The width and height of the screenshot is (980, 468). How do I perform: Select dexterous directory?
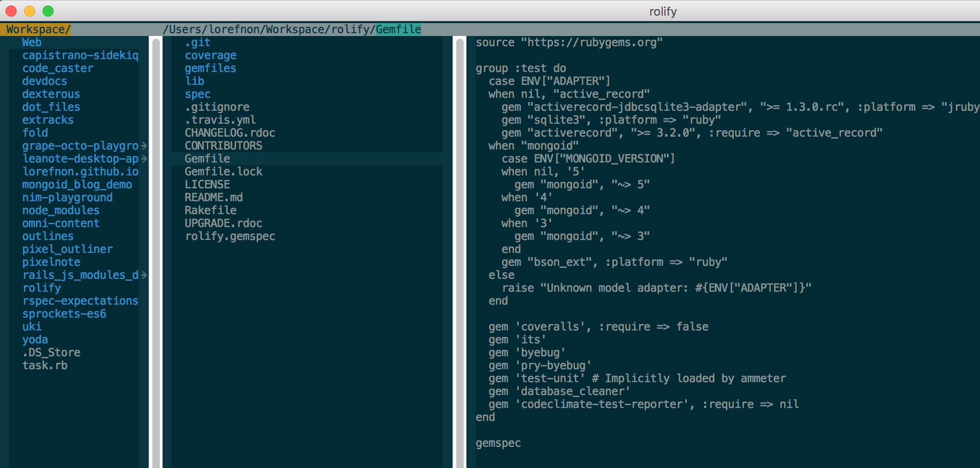pos(51,94)
